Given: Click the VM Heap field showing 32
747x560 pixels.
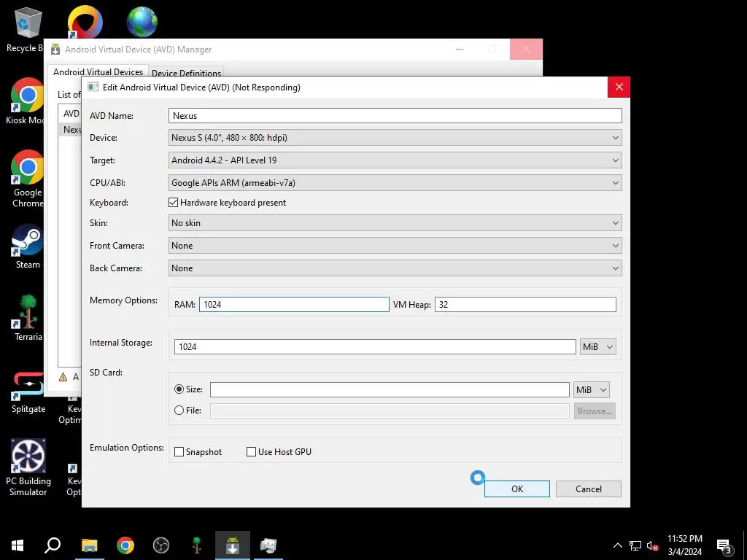Looking at the screenshot, I should pos(525,305).
